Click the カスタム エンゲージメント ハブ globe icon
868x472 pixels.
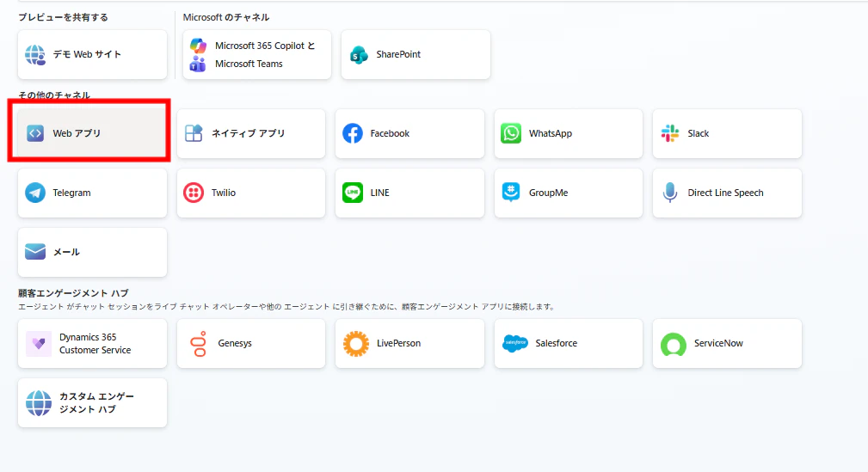(39, 403)
